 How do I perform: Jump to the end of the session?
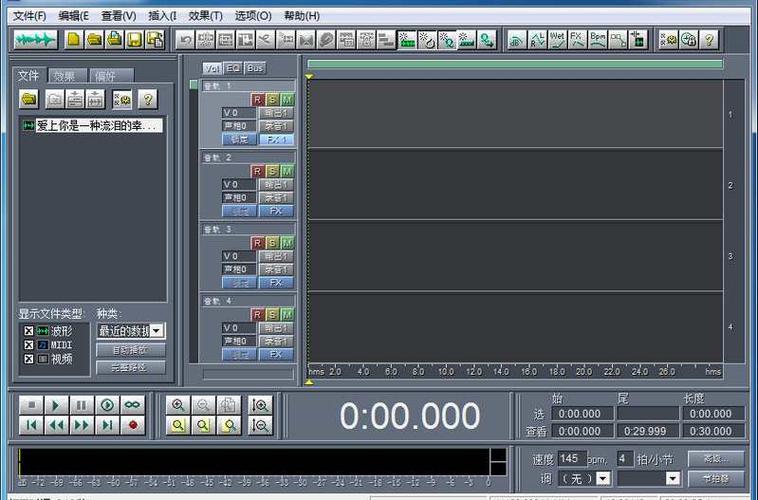[107, 426]
